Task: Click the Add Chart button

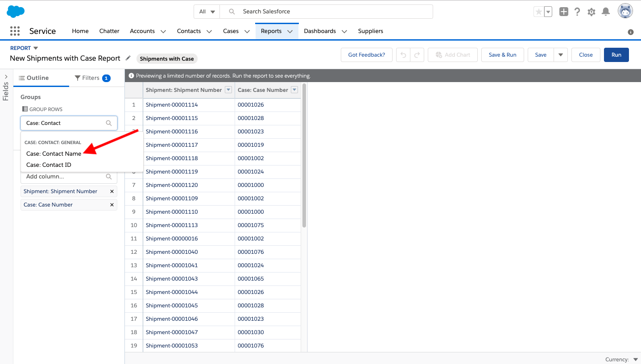Action: (453, 55)
